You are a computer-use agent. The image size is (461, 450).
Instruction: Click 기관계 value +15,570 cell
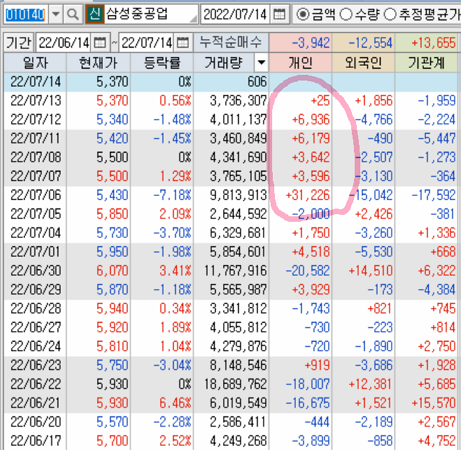[x=434, y=403]
